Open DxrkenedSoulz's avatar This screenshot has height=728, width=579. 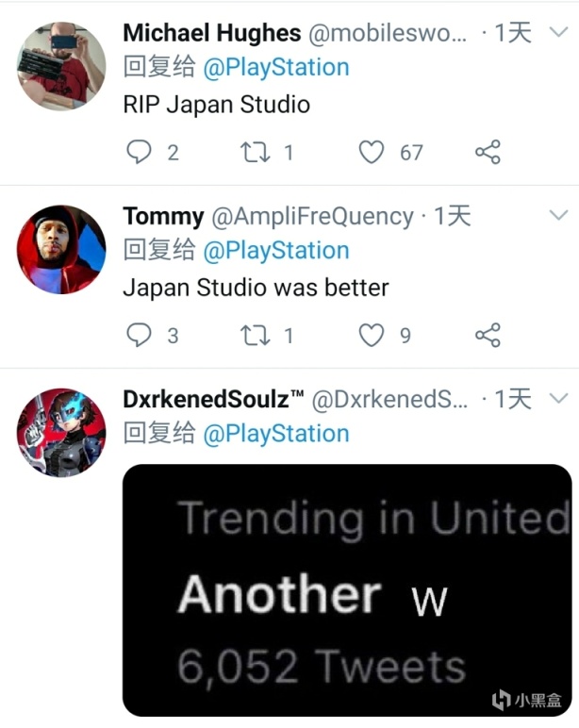[61, 432]
